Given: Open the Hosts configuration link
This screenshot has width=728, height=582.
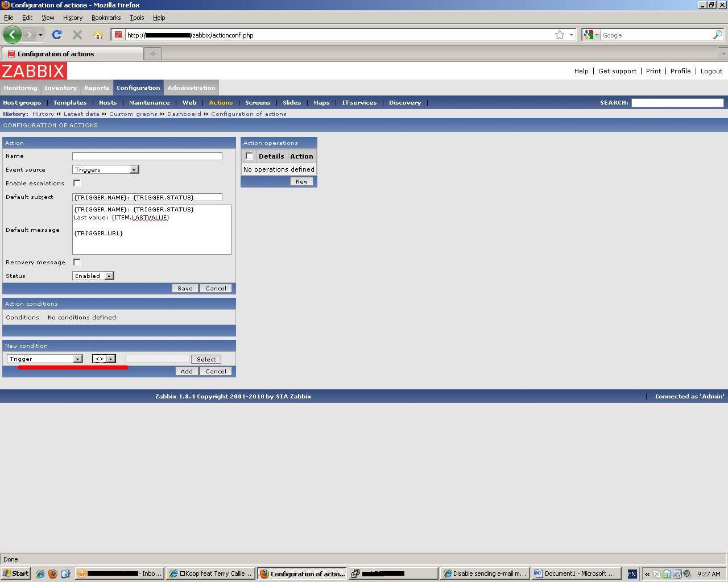Looking at the screenshot, I should [107, 103].
